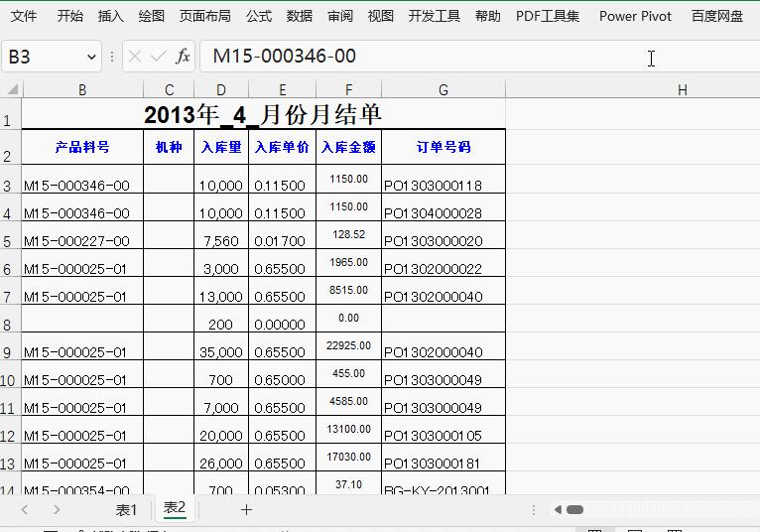Select quantity cell 7,560
The image size is (760, 532).
click(221, 235)
